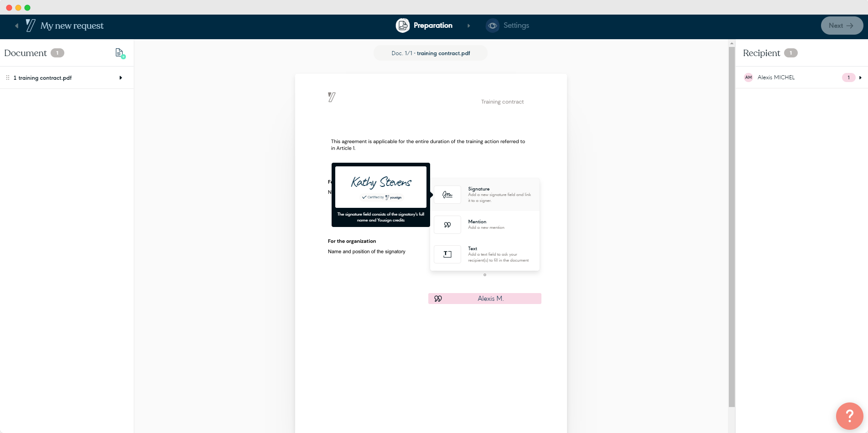The height and width of the screenshot is (433, 868).
Task: Click the back arrow beside Yousign logo
Action: pyautogui.click(x=16, y=26)
